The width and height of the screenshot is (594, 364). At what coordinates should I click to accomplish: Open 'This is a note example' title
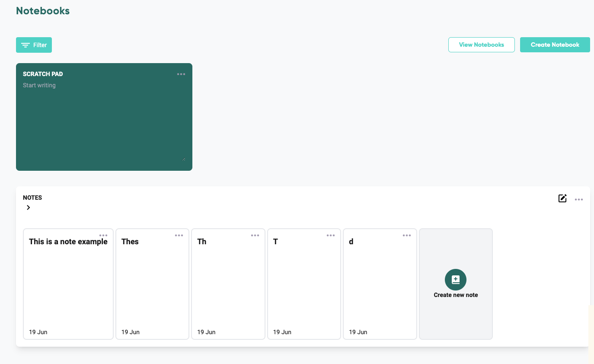pos(68,242)
